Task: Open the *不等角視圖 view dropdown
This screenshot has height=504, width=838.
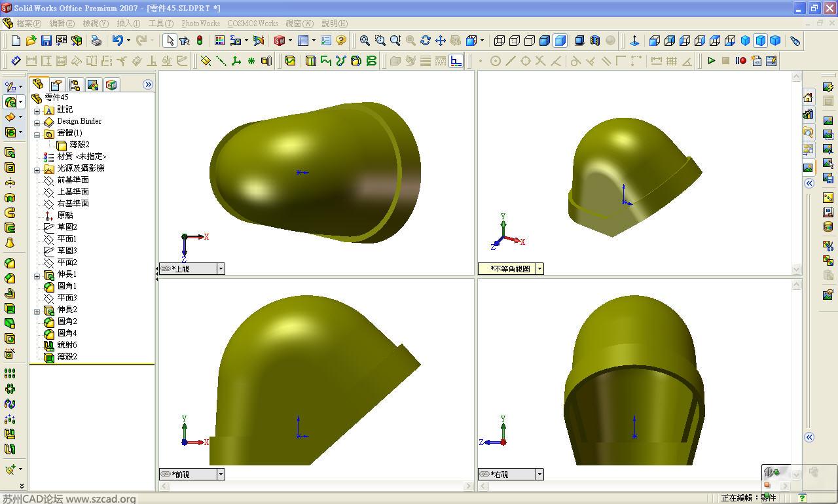Action: pyautogui.click(x=539, y=269)
